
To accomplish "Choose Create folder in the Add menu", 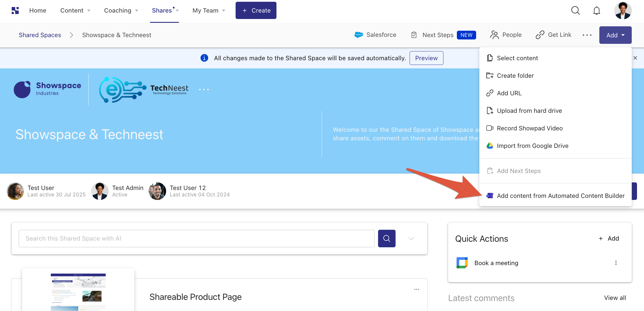I will pyautogui.click(x=555, y=76).
